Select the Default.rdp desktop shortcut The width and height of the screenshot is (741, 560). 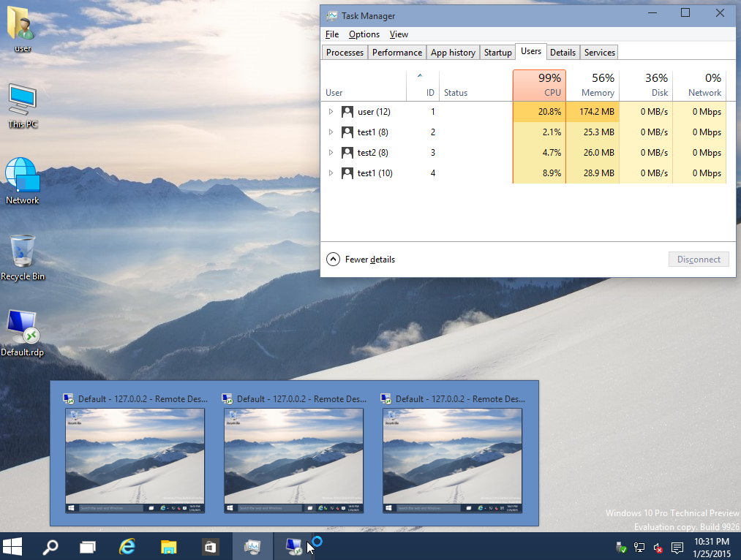[x=22, y=328]
